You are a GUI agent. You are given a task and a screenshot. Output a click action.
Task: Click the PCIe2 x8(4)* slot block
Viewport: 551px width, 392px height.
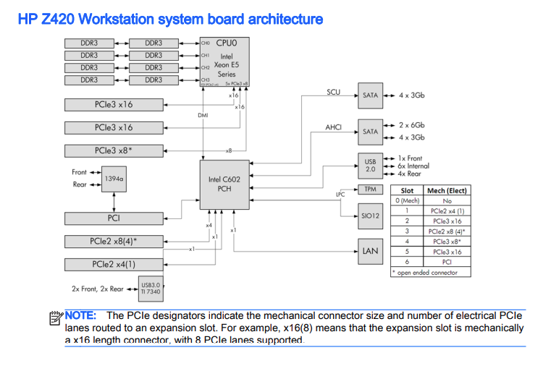click(x=114, y=242)
